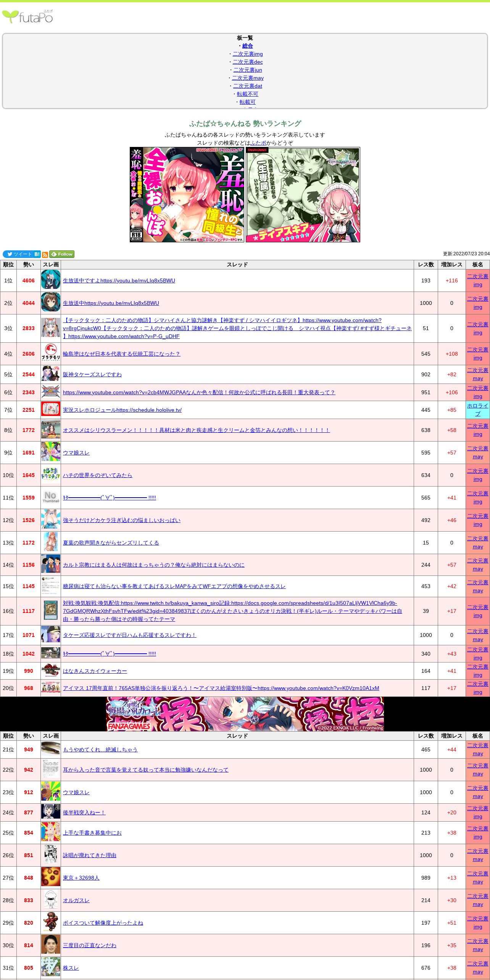Screen dimensions: 490x980
Task: Open 後半戦突入ねー！ thread
Action: click(x=84, y=812)
